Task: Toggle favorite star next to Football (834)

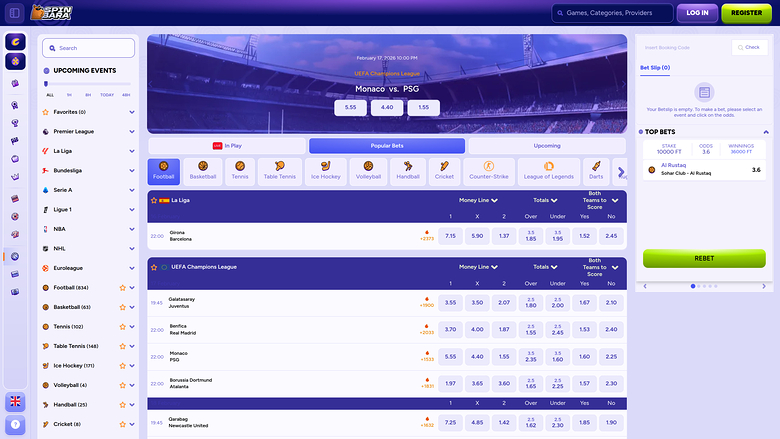Action: (122, 288)
